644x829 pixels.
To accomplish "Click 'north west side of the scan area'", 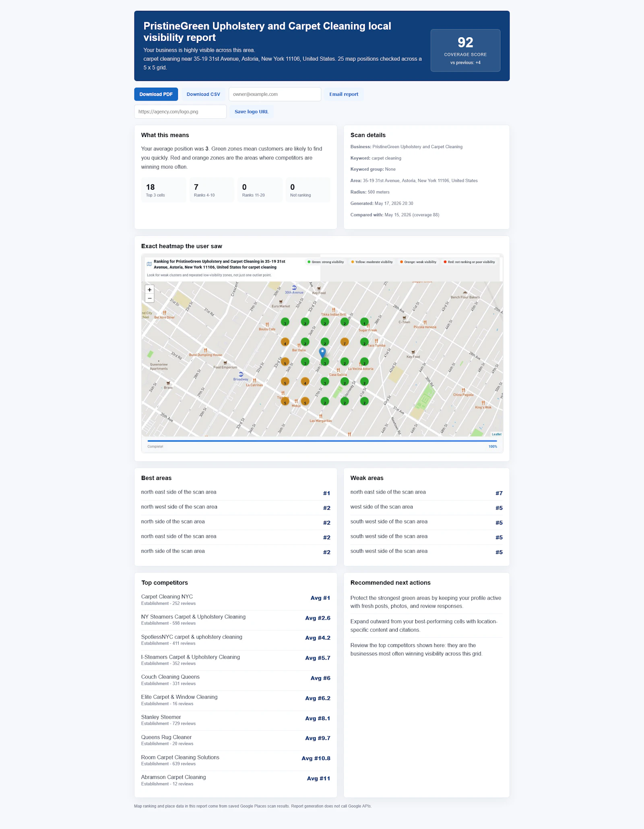I will [x=235, y=508].
